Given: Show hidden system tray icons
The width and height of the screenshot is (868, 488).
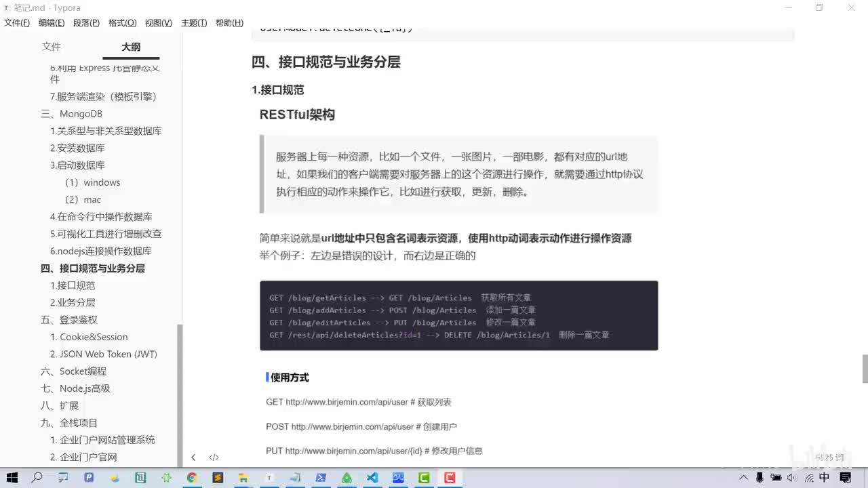Looking at the screenshot, I should [744, 478].
